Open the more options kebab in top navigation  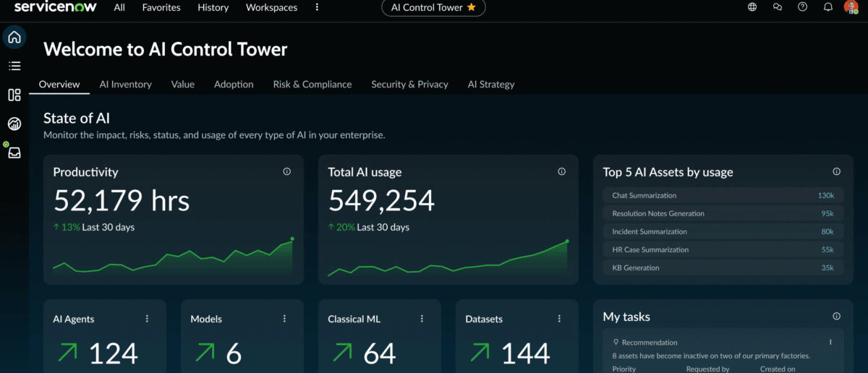[x=317, y=7]
